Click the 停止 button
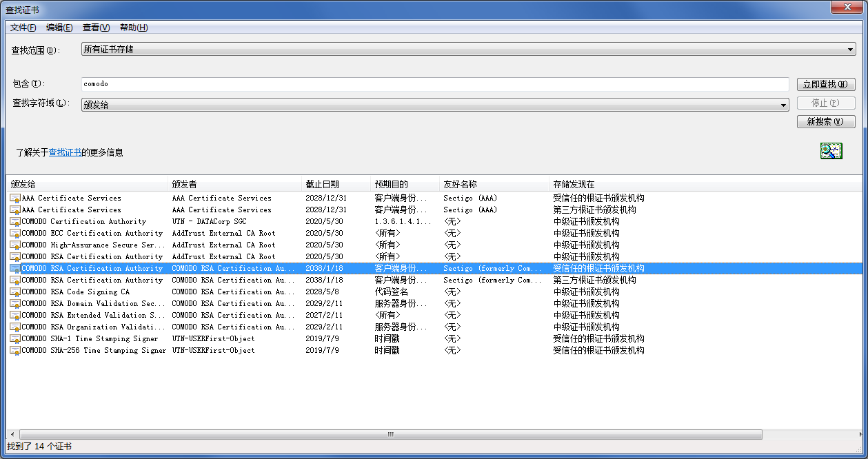The width and height of the screenshot is (868, 459). click(x=826, y=103)
